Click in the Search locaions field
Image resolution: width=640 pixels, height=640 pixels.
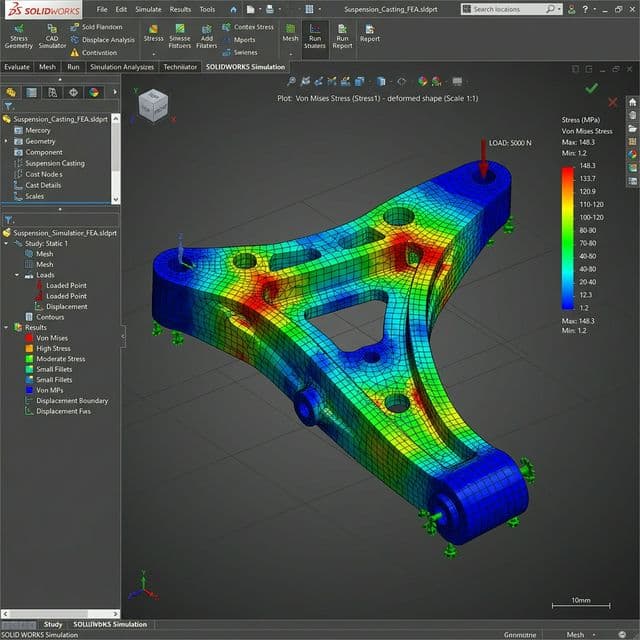508,9
